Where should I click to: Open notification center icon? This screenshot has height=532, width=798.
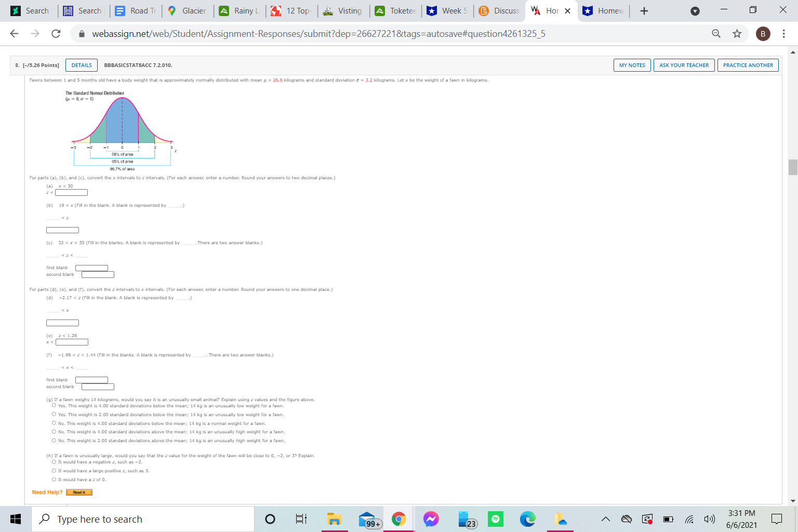[777, 519]
